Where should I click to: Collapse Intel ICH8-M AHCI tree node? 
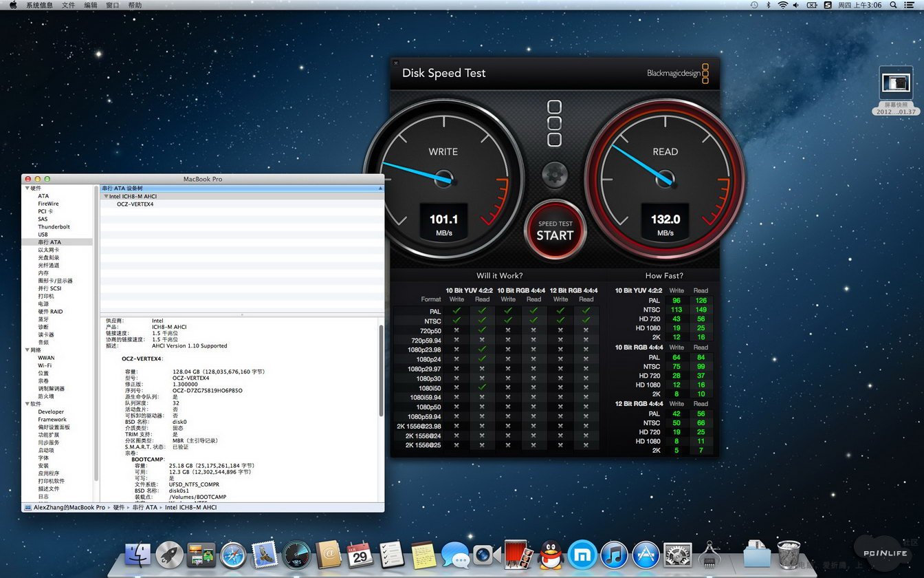tap(106, 196)
